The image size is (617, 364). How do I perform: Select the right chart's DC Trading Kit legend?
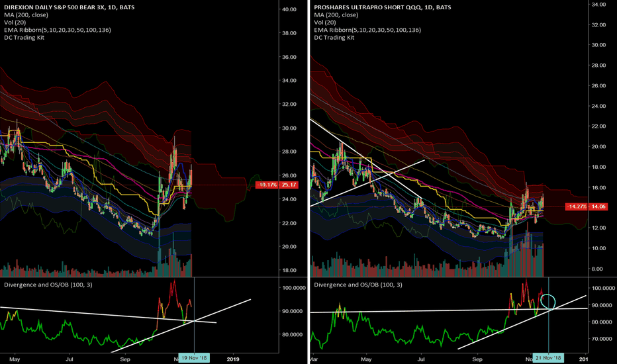point(334,37)
